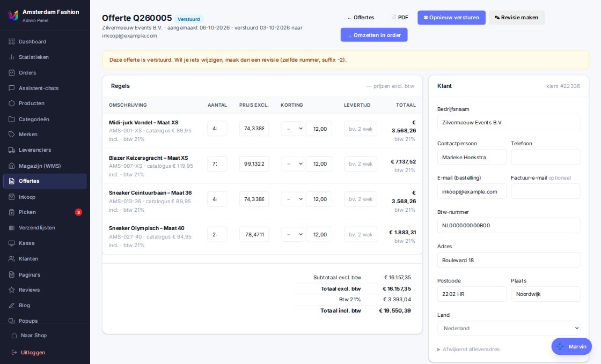Click Omzetten in order button

(x=374, y=35)
